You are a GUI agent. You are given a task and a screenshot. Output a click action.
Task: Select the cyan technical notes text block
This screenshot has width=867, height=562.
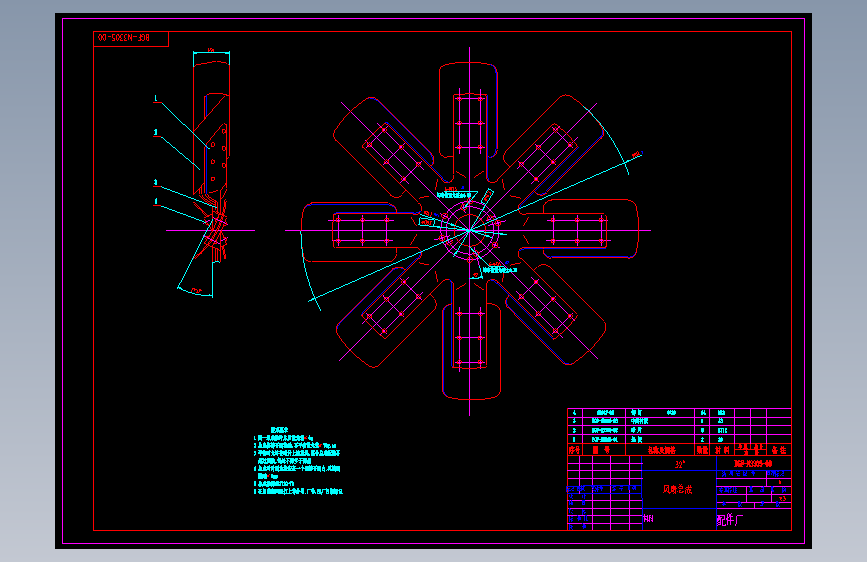tap(297, 460)
